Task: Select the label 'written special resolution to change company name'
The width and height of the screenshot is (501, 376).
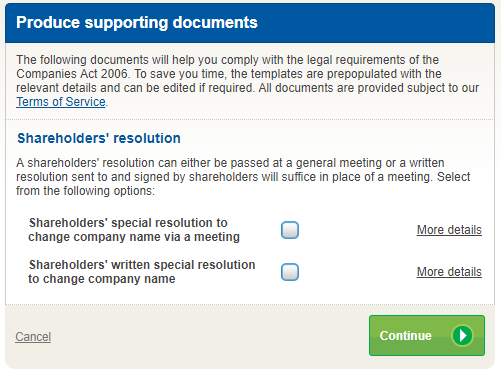Action: pyautogui.click(x=142, y=272)
